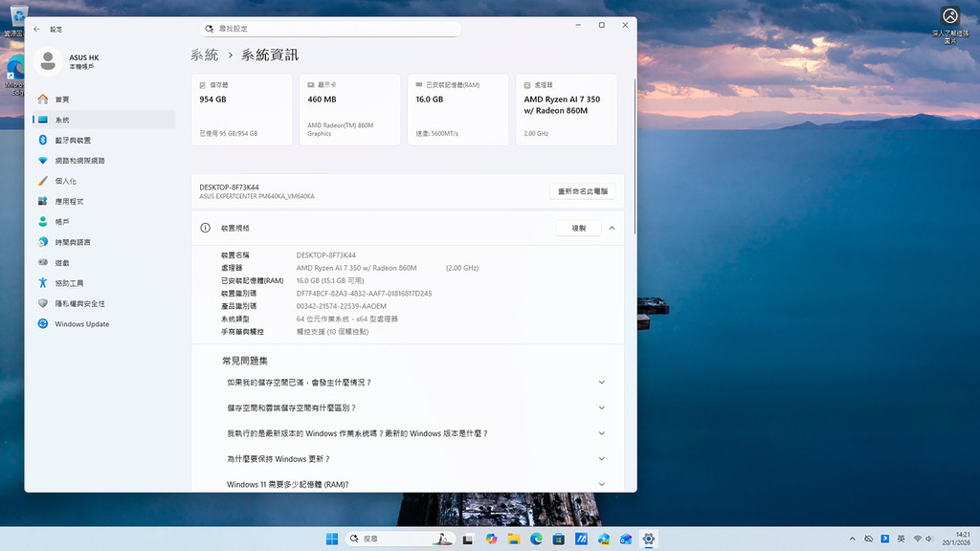
Task: Select the 處理器 AMD Ryzen card
Action: pos(566,109)
